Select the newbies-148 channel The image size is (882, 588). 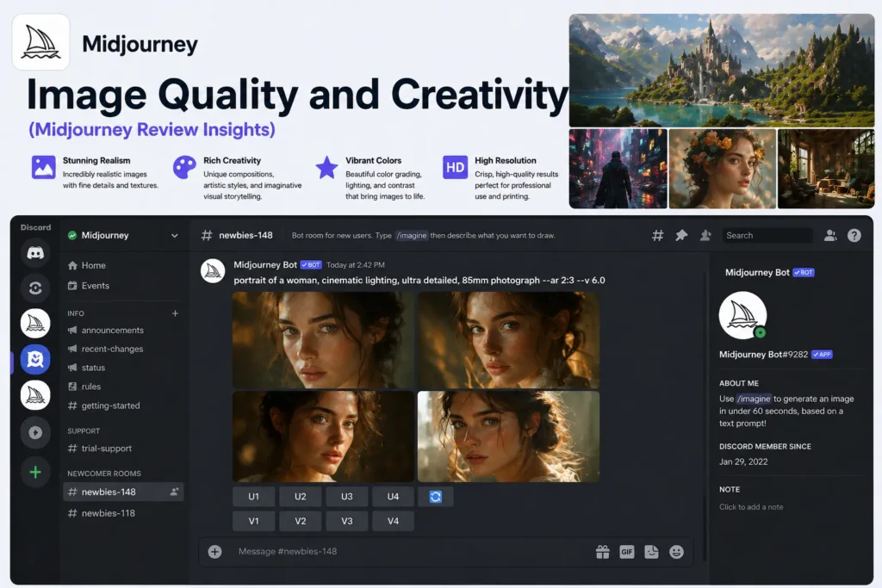click(x=123, y=492)
